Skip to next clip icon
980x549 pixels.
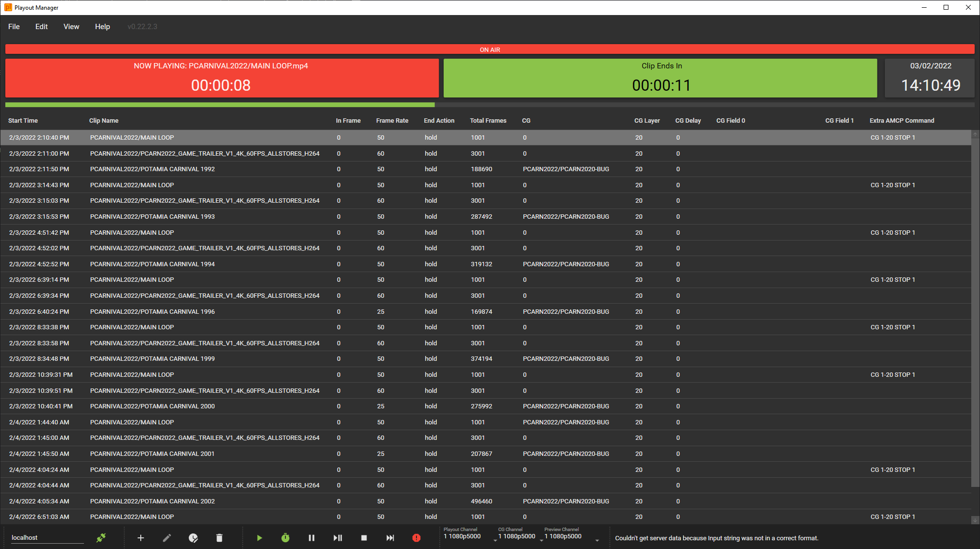[x=390, y=537]
